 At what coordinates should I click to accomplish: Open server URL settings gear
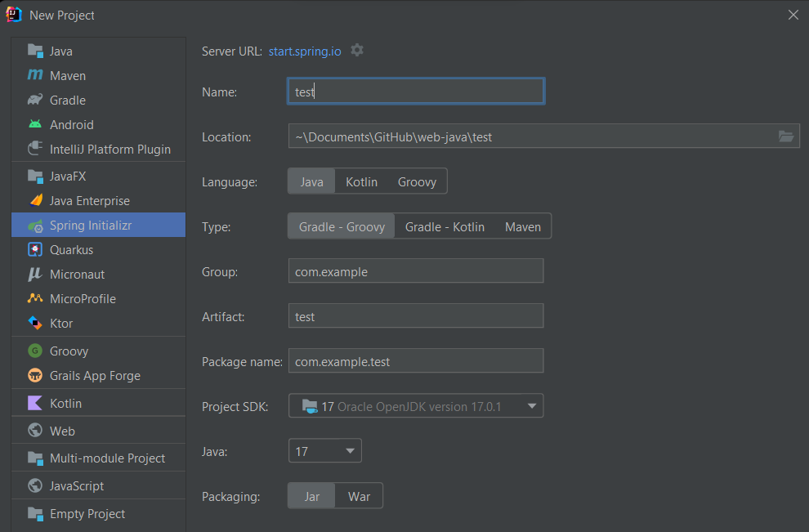[357, 51]
